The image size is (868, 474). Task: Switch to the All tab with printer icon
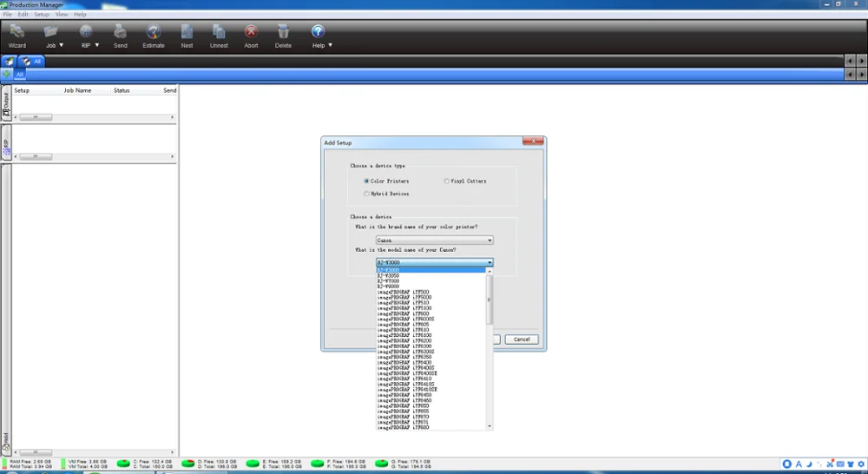[31, 62]
